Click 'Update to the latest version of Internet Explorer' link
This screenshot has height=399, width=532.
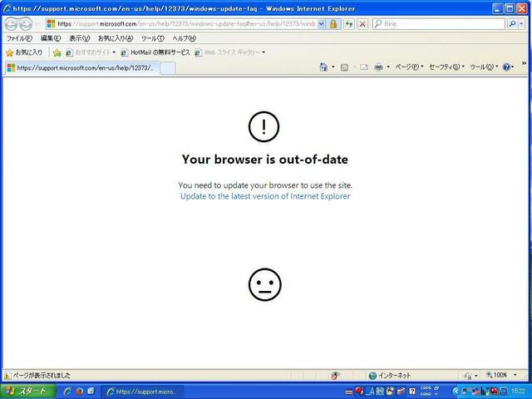coord(265,196)
